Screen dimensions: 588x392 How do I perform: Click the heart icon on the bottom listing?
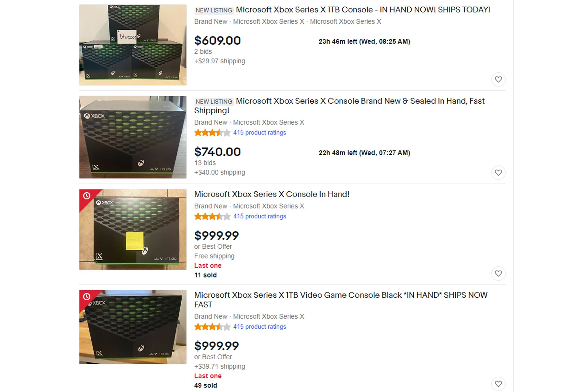[498, 383]
